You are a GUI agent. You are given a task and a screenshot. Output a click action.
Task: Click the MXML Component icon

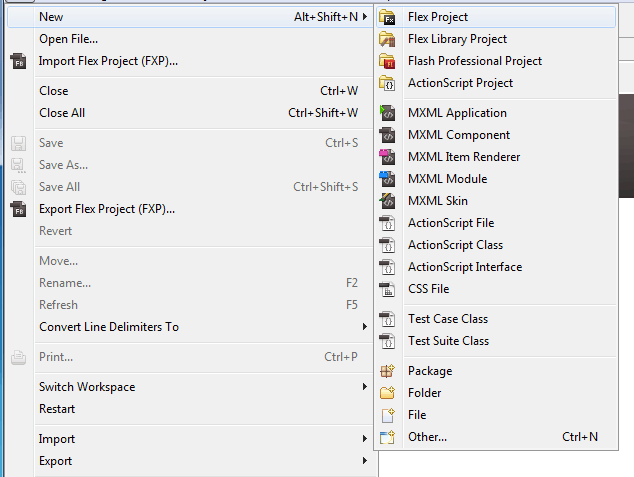point(387,135)
